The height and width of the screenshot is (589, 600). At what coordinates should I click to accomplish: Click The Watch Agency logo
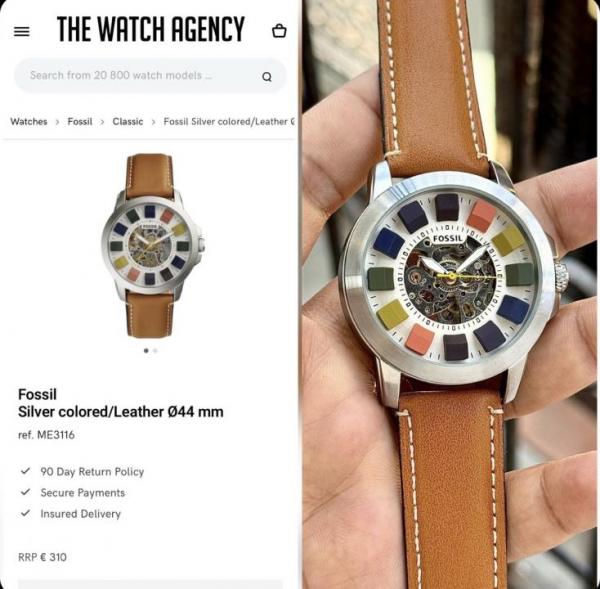pyautogui.click(x=151, y=29)
